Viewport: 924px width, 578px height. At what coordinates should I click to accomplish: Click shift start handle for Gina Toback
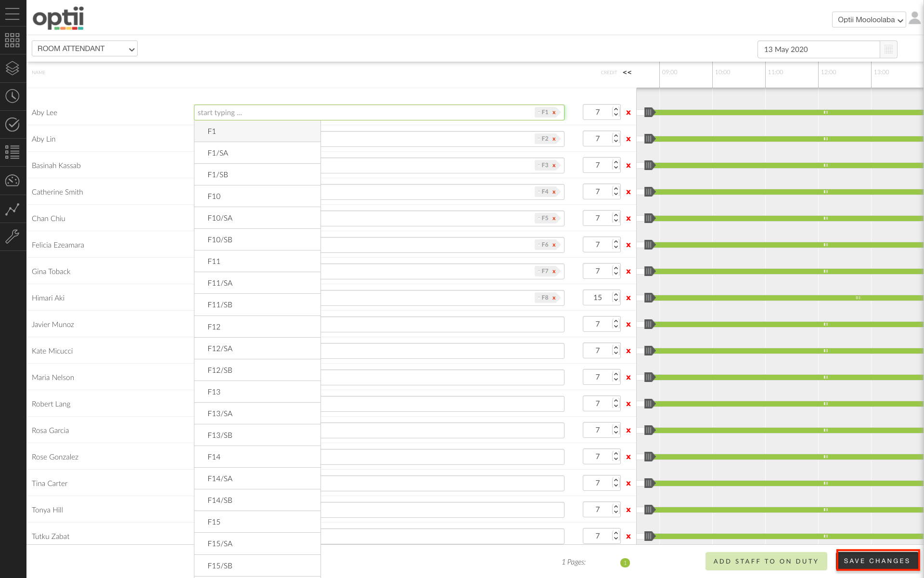649,271
